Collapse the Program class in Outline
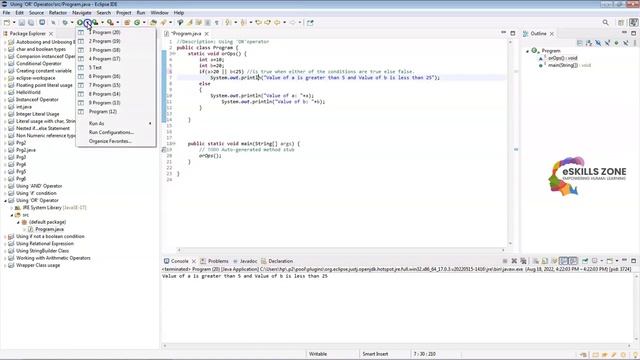 pos(527,51)
